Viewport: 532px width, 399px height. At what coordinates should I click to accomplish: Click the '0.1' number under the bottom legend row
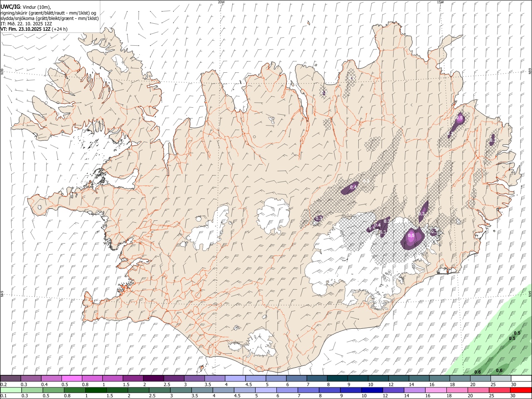coord(4,396)
